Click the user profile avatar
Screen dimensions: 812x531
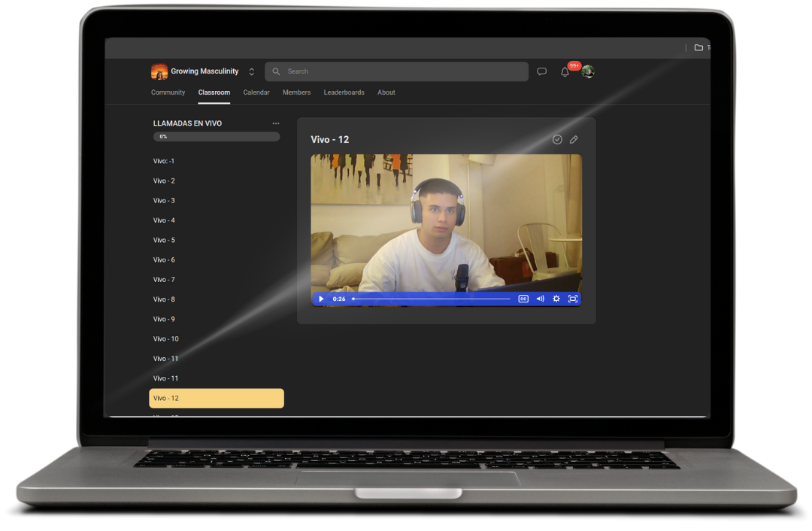tap(588, 71)
